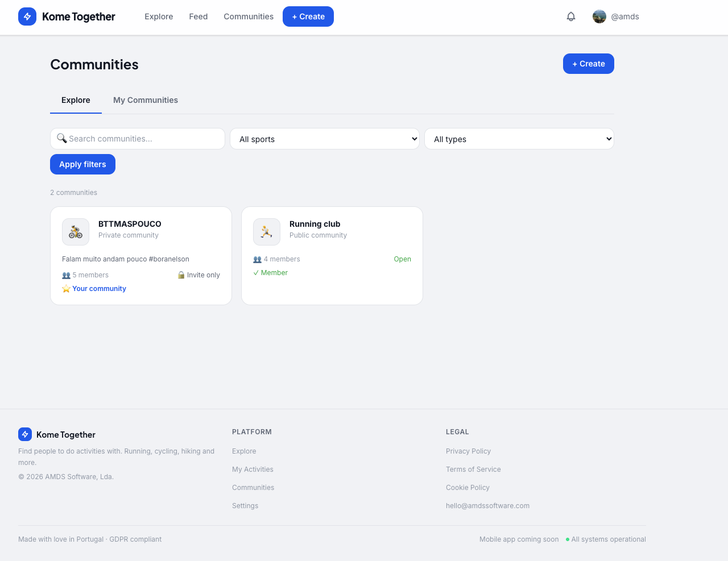Switch to the My Communities tab
728x561 pixels.
[x=146, y=100]
